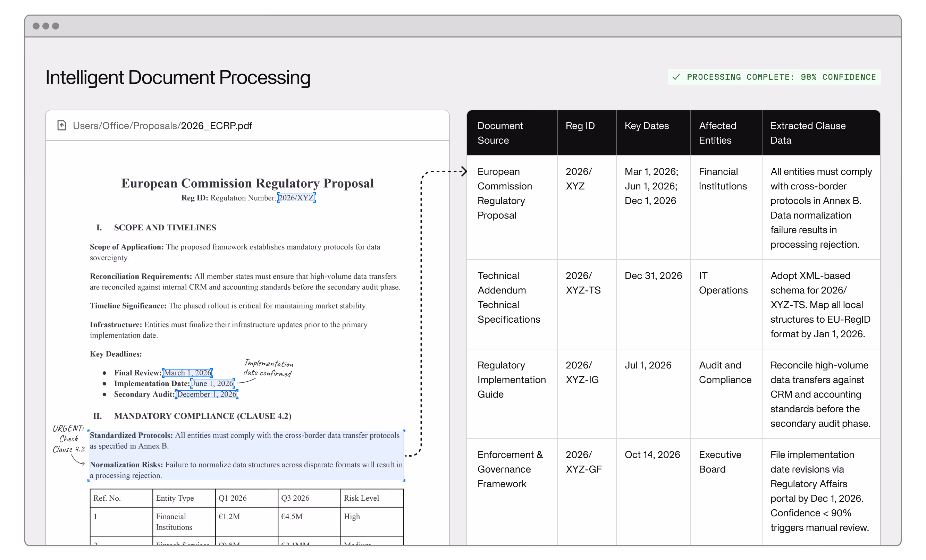Select the highlighted June 1, 2026 date
The height and width of the screenshot is (560, 926).
[x=213, y=383]
